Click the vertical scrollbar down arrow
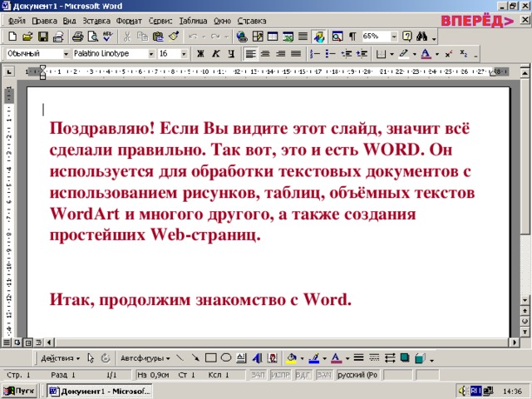This screenshot has height=399, width=532. 525,300
